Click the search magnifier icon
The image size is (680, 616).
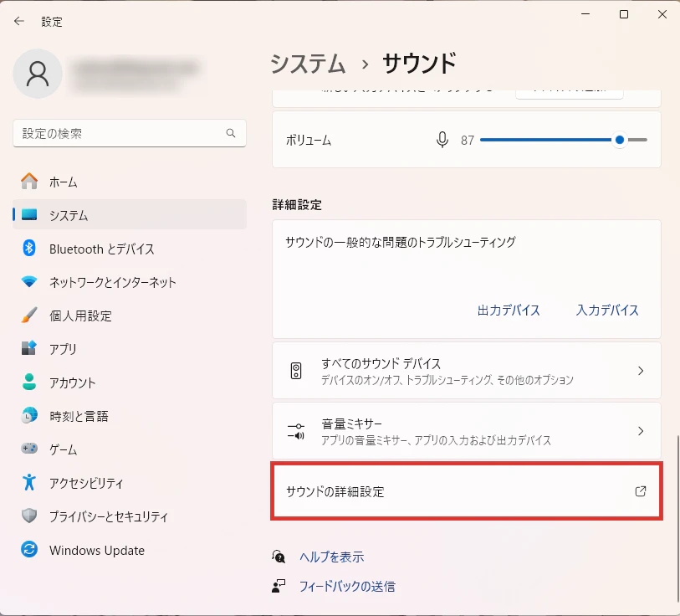[231, 133]
